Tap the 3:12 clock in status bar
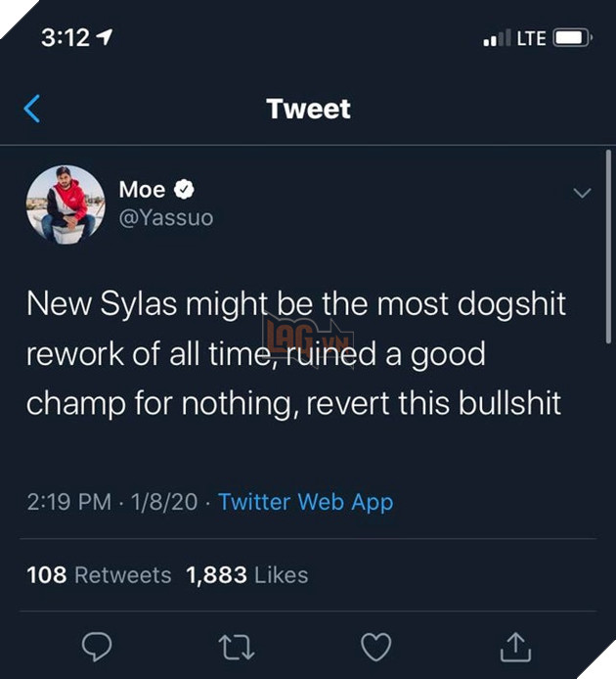The height and width of the screenshot is (679, 616). click(65, 38)
